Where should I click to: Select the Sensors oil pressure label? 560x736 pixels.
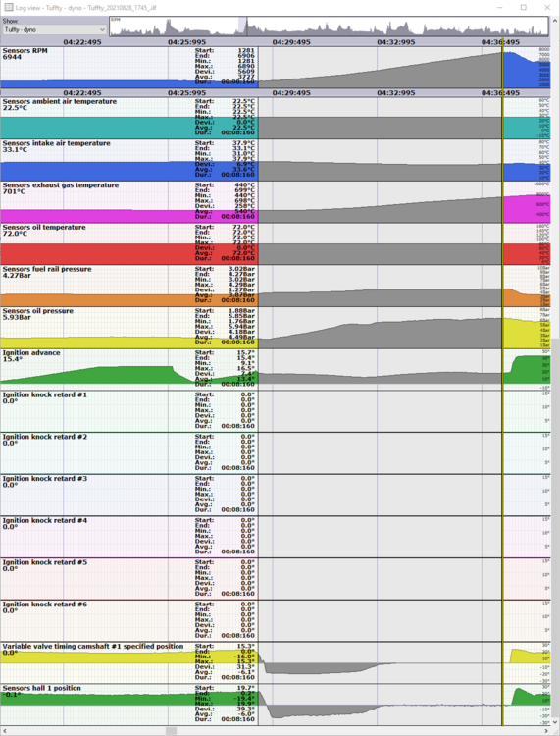click(38, 311)
